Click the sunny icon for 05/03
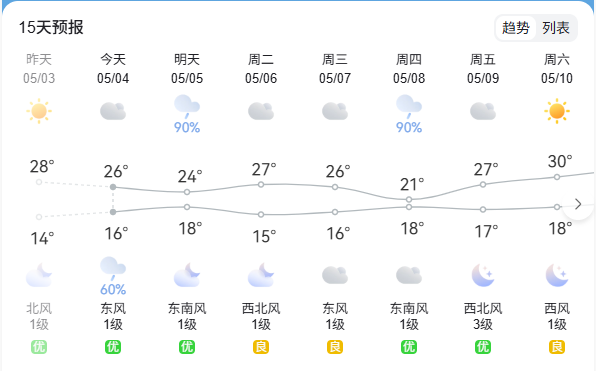The width and height of the screenshot is (596, 371). coord(39,111)
